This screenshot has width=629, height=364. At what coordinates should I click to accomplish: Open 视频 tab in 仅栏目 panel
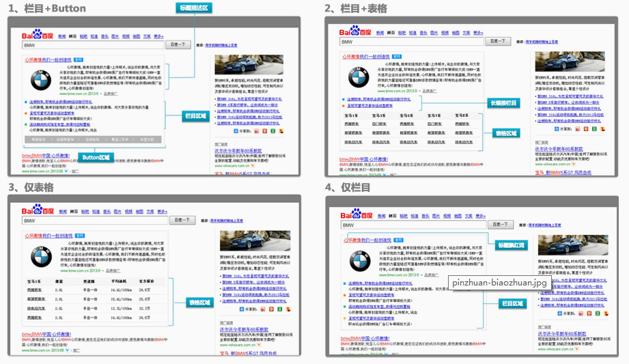[x=447, y=216]
